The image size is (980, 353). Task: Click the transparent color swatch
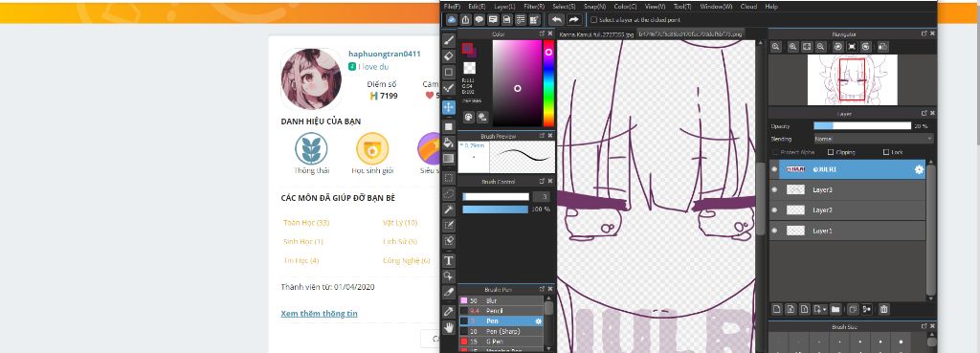tap(469, 68)
